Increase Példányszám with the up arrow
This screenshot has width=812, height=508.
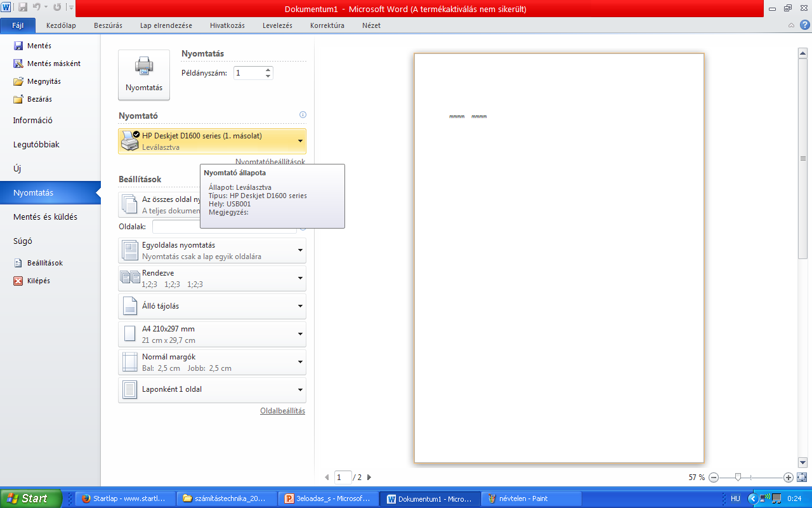268,69
